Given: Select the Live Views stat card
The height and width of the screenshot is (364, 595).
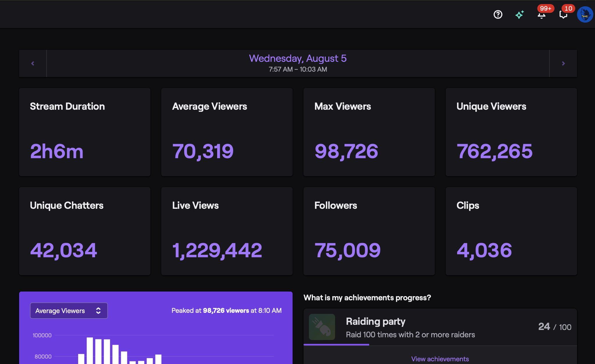Looking at the screenshot, I should pyautogui.click(x=227, y=231).
